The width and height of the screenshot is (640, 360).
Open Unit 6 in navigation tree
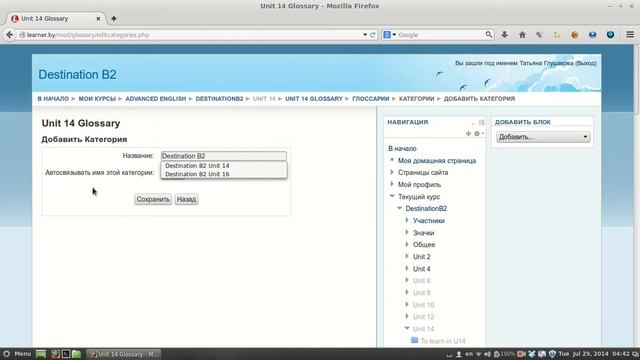click(x=421, y=281)
